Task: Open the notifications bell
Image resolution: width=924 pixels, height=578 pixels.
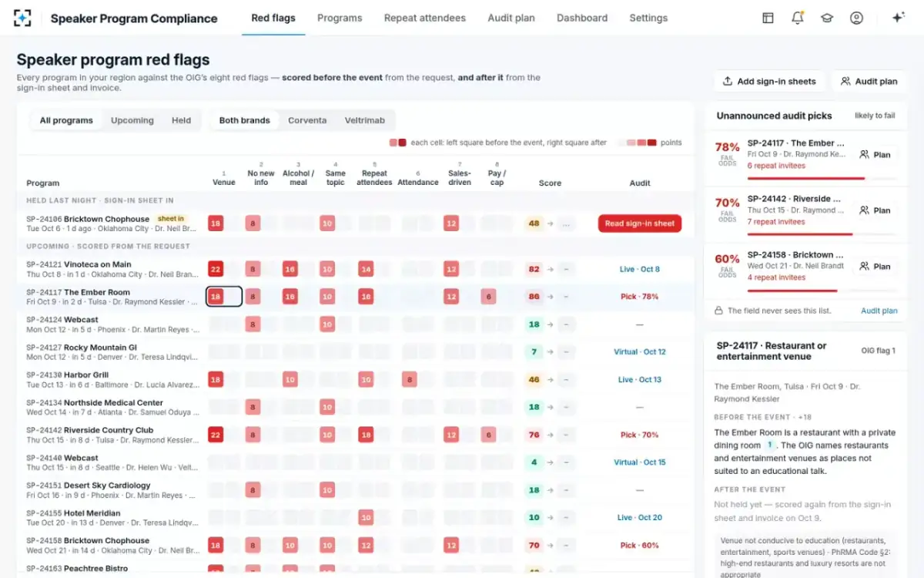Action: [797, 18]
